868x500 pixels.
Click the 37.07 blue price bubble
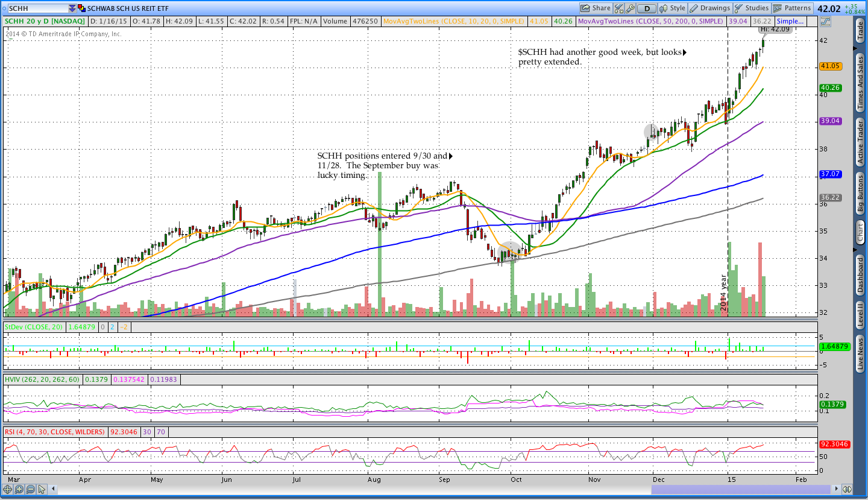click(831, 174)
